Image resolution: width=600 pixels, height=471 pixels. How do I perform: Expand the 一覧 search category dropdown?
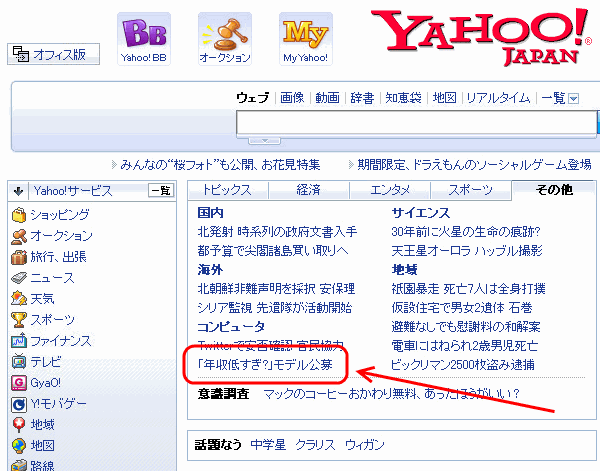[x=574, y=99]
